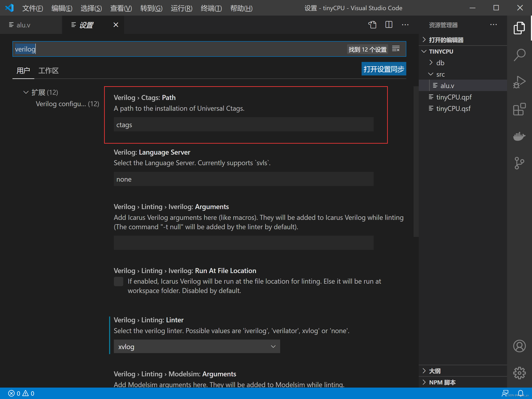
Task: Open the Source Control view
Action: coord(519,163)
